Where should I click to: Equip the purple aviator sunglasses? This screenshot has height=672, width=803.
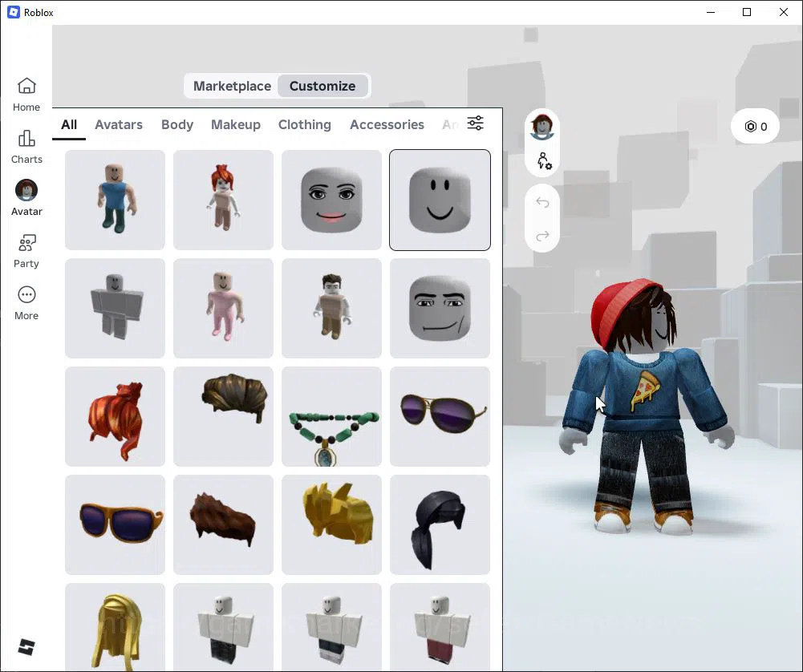click(x=440, y=417)
